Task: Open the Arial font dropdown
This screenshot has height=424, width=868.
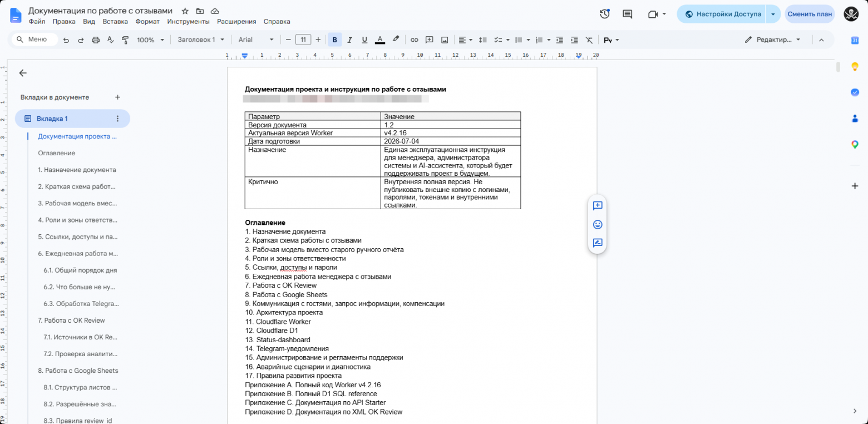Action: point(256,40)
